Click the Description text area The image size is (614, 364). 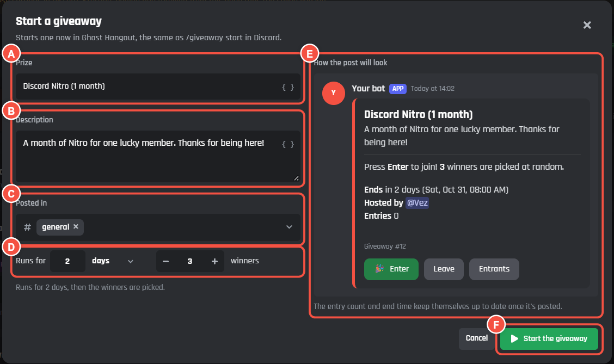click(158, 156)
